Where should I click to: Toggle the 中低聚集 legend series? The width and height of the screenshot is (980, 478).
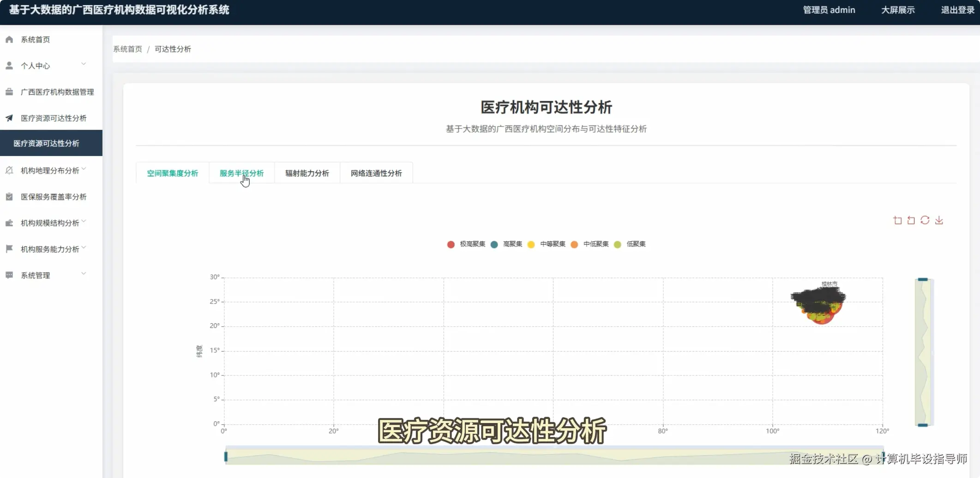tap(589, 244)
